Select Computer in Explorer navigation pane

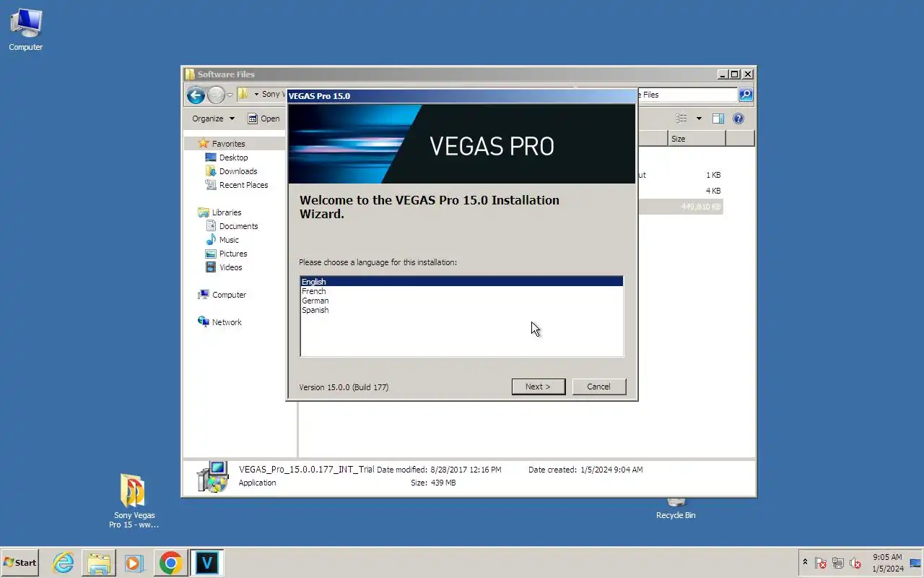pos(229,295)
